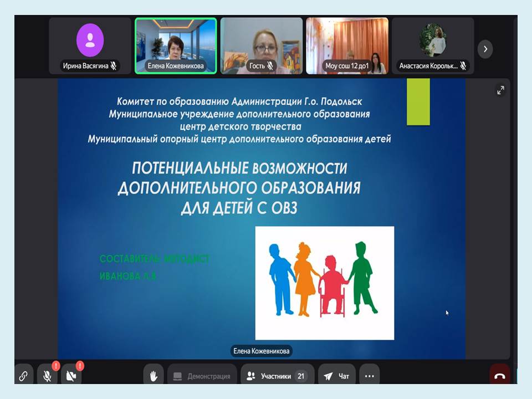Click the Демонстрация screen share button
Screen dimensions: 532x399
pyautogui.click(x=202, y=376)
